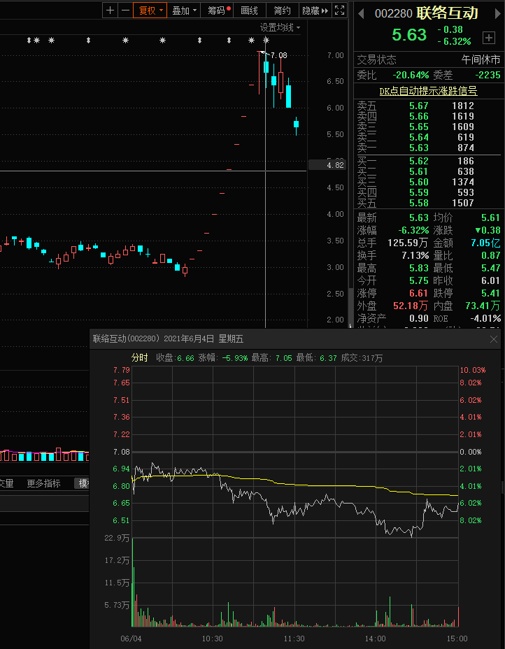Switch to 简约 simple mode
This screenshot has width=505, height=649.
[282, 10]
